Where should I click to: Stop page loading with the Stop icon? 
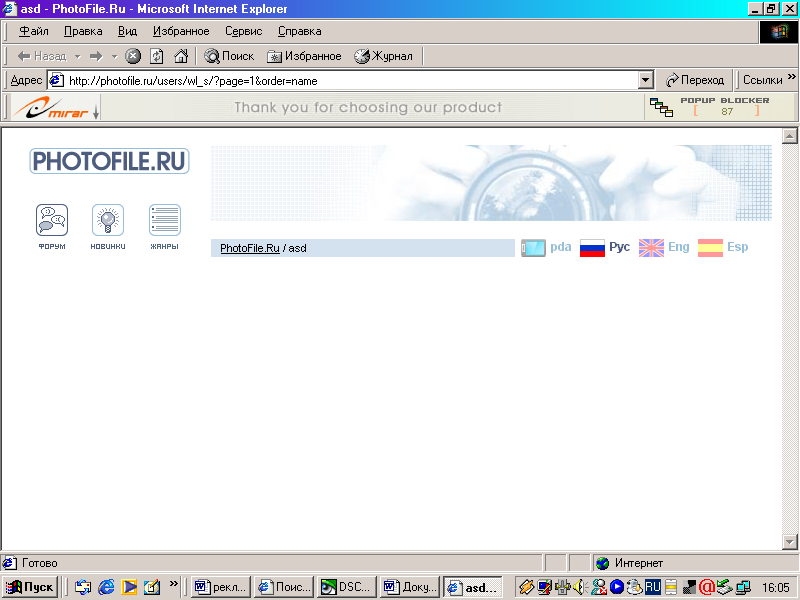coord(133,56)
